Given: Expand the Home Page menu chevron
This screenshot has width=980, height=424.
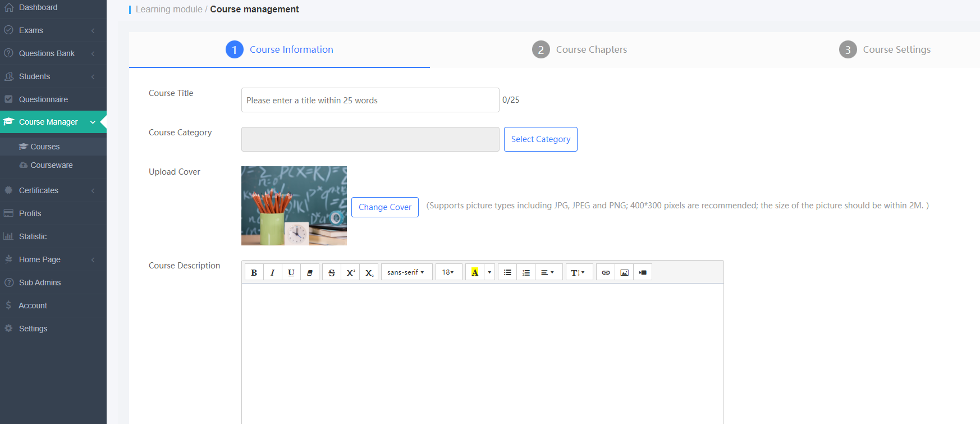Looking at the screenshot, I should [93, 259].
